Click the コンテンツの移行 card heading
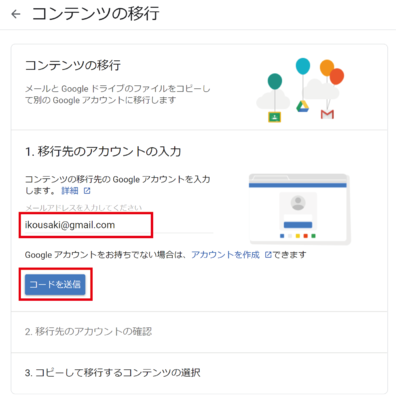Image resolution: width=396 pixels, height=400 pixels. coord(73,65)
